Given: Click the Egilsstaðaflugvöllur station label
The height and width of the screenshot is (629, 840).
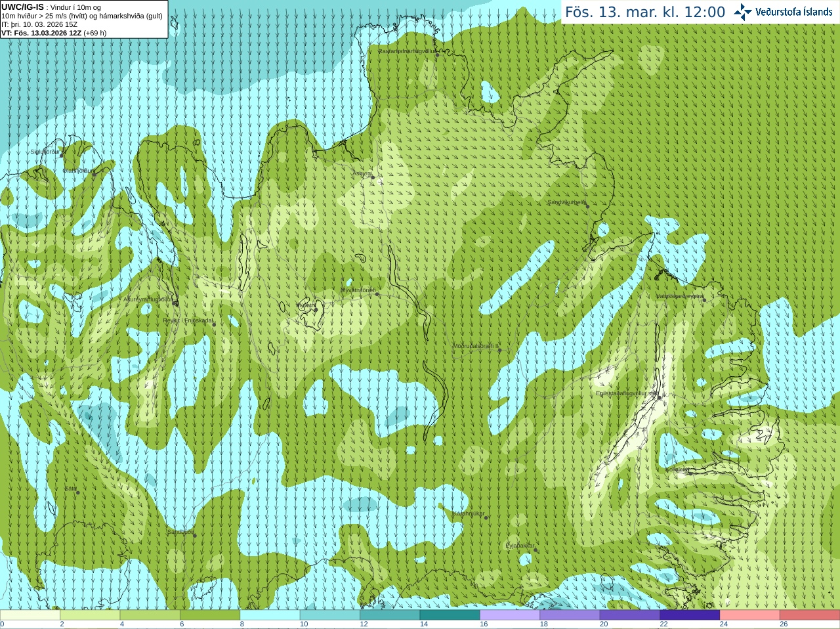Looking at the screenshot, I should click(x=627, y=393).
